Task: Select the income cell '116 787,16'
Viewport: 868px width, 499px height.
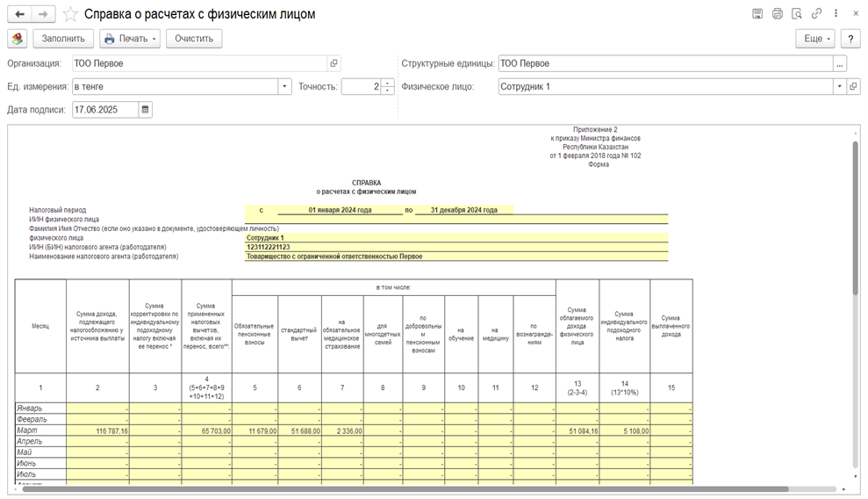Action: [97, 430]
